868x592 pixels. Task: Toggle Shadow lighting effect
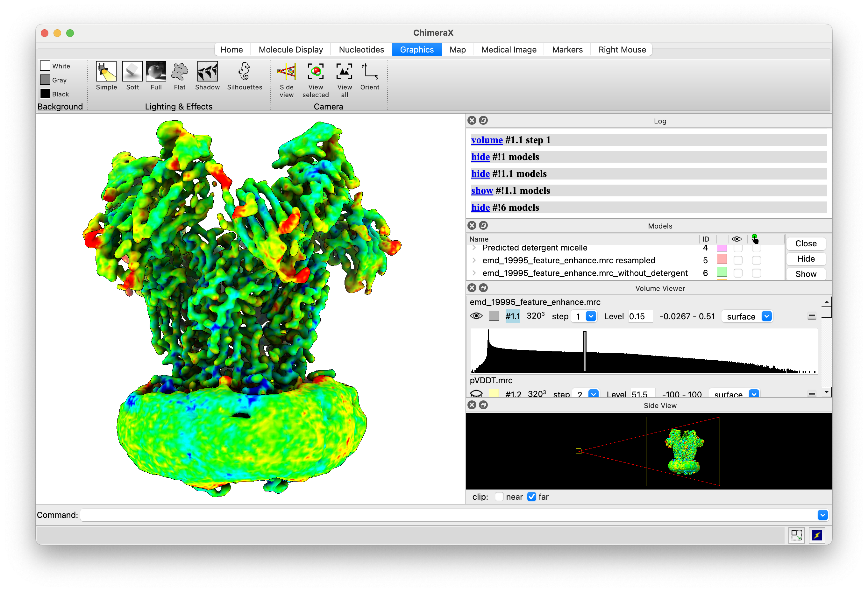click(207, 76)
